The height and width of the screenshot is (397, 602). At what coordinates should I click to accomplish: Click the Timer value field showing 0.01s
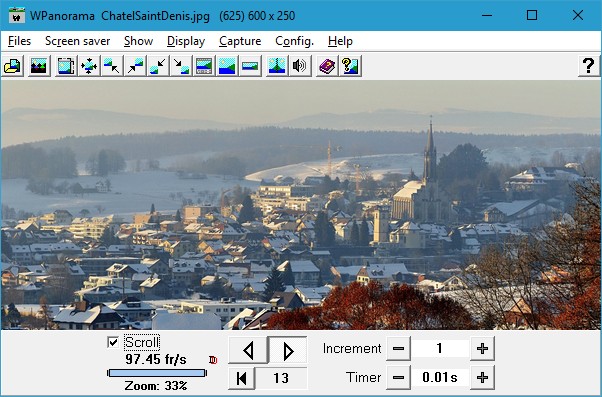440,377
